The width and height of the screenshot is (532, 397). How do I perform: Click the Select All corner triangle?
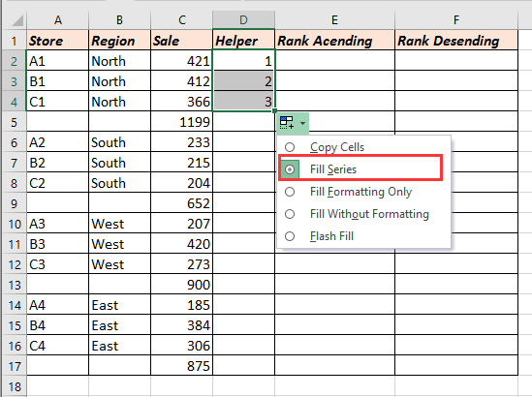[17, 20]
